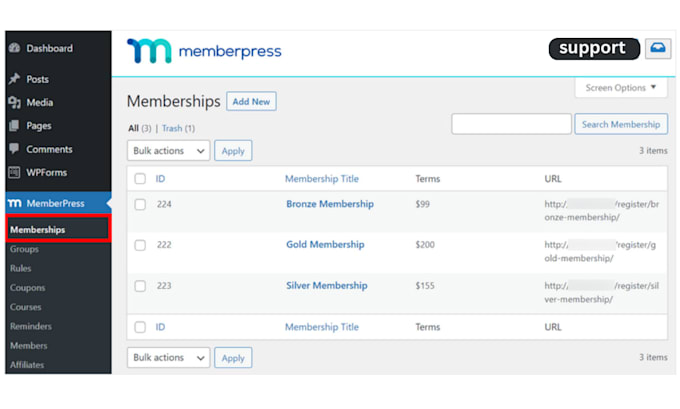Click the Dashboard gauge icon
The image size is (680, 409).
click(14, 48)
